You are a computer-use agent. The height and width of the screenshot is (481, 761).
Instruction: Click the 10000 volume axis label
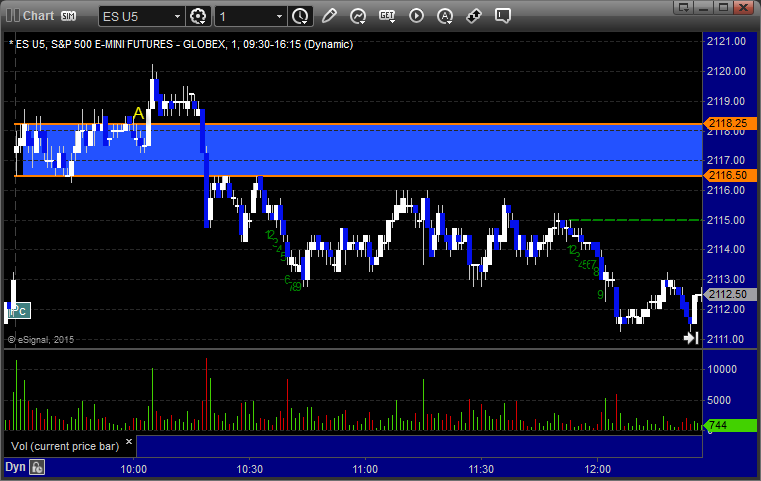722,369
